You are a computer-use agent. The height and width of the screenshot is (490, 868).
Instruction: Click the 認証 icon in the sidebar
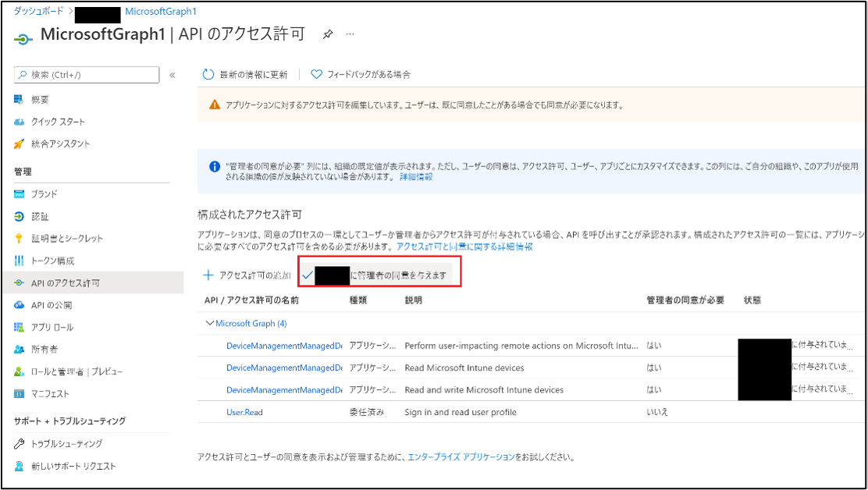point(20,216)
